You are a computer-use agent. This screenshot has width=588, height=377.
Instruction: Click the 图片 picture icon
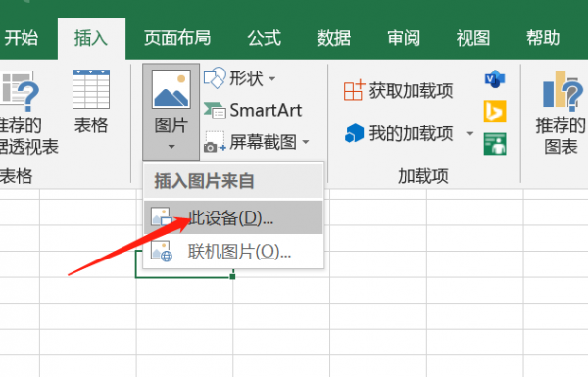(171, 89)
